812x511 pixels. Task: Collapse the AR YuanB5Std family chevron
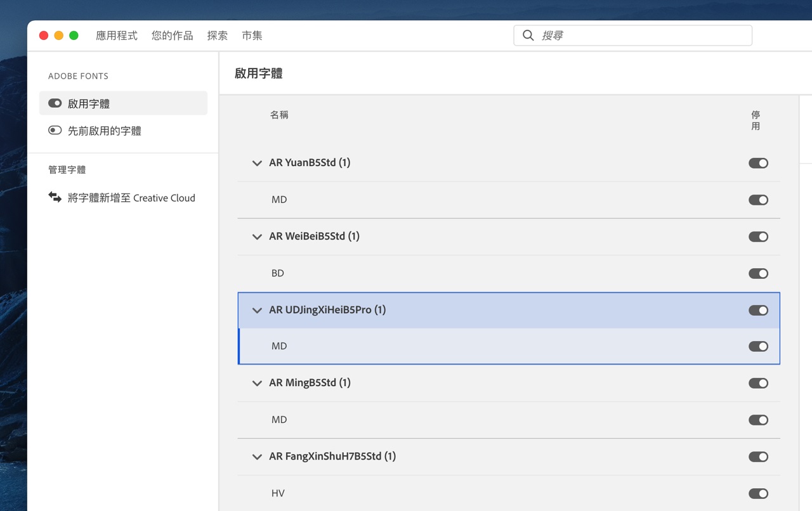(257, 164)
